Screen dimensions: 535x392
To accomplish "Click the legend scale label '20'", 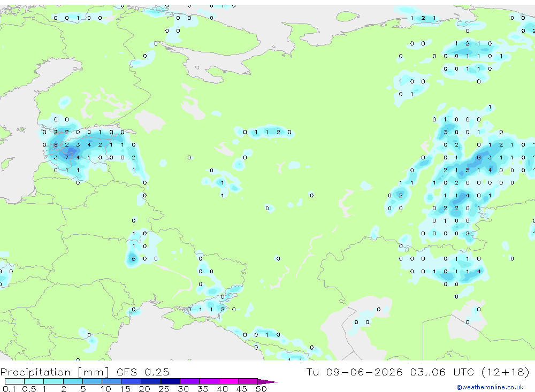I will (x=144, y=389).
